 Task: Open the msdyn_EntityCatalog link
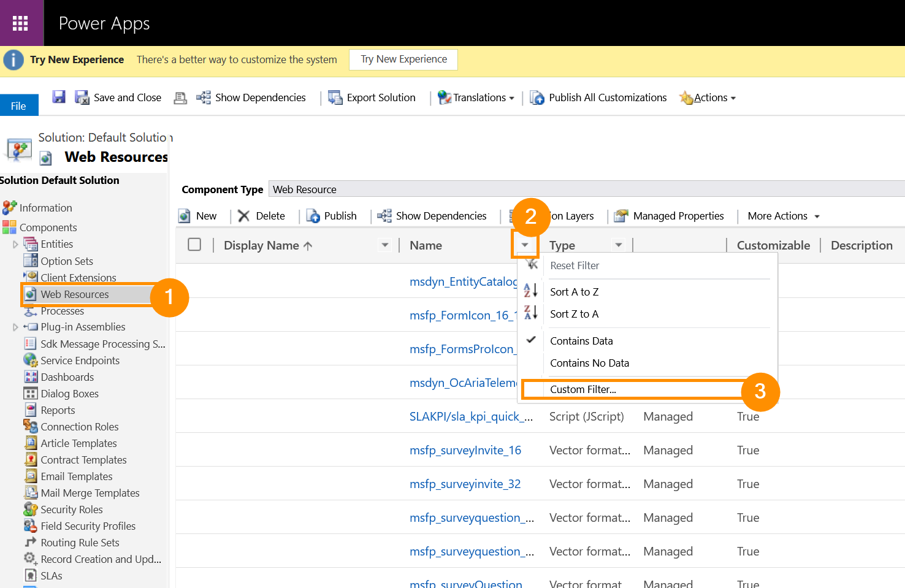point(464,281)
